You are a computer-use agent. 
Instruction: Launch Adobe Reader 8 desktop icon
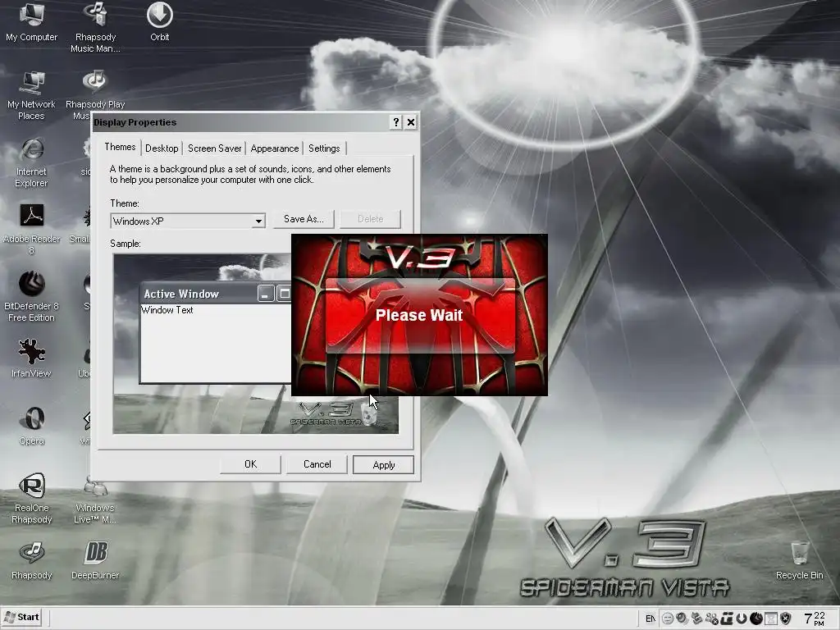32,230
